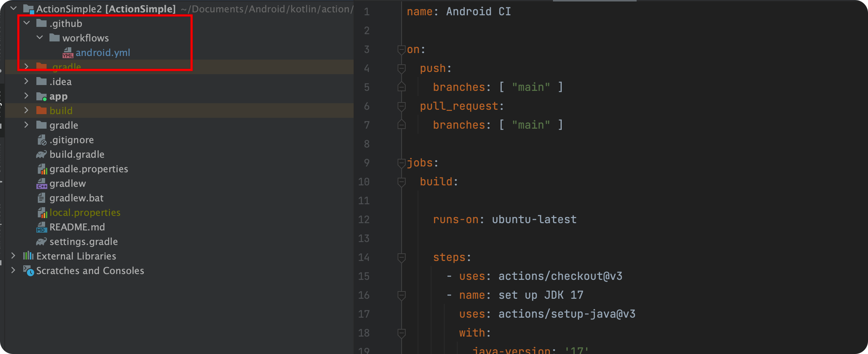Fold the 'set up JDK 17' step in gutter

pyautogui.click(x=402, y=295)
